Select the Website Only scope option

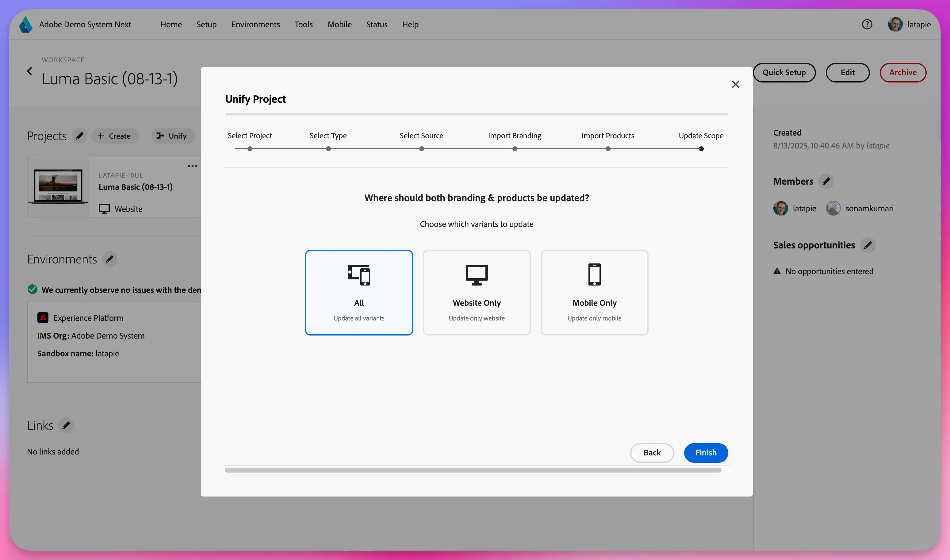(x=477, y=293)
